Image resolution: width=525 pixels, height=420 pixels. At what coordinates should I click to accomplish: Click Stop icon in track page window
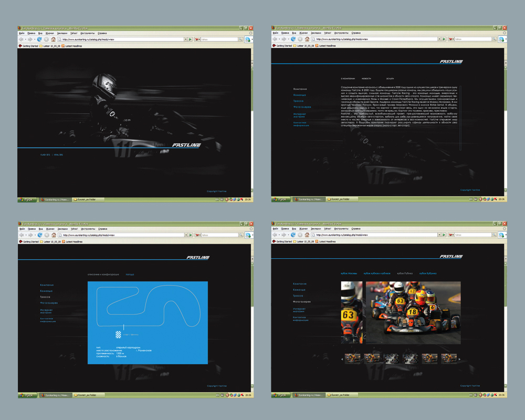47,235
